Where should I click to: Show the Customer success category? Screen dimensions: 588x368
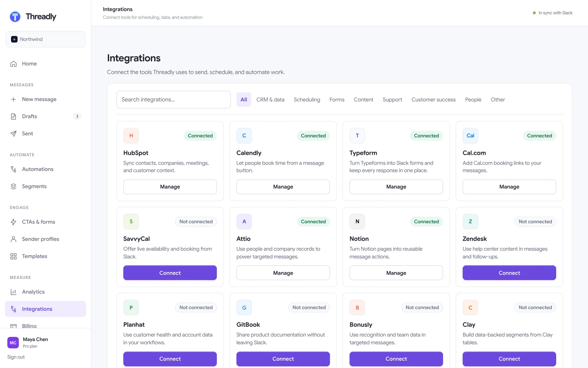[434, 100]
